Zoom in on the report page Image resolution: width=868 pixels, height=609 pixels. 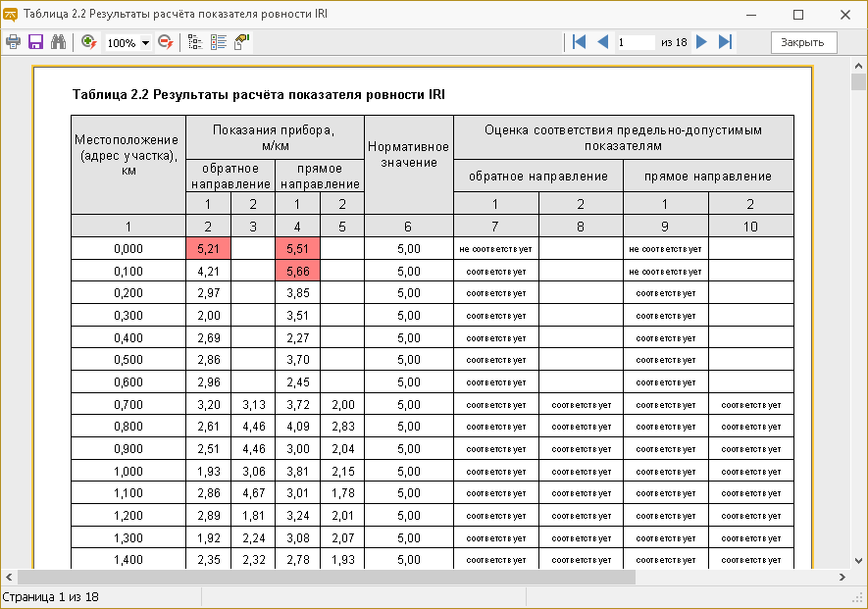click(88, 42)
